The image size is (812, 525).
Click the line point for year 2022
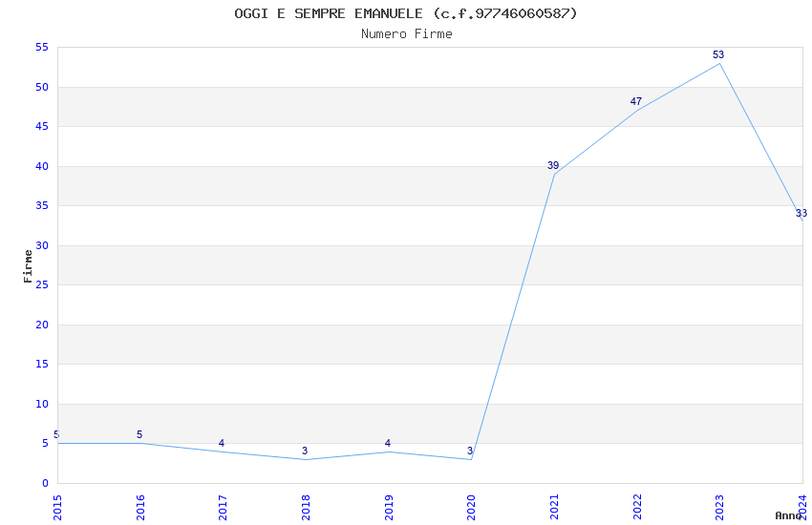[x=637, y=111]
